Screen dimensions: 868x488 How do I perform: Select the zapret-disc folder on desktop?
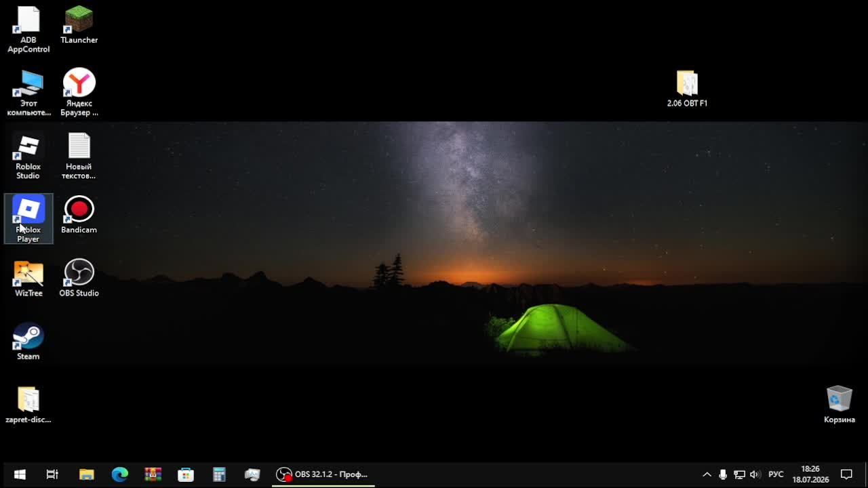pos(28,405)
